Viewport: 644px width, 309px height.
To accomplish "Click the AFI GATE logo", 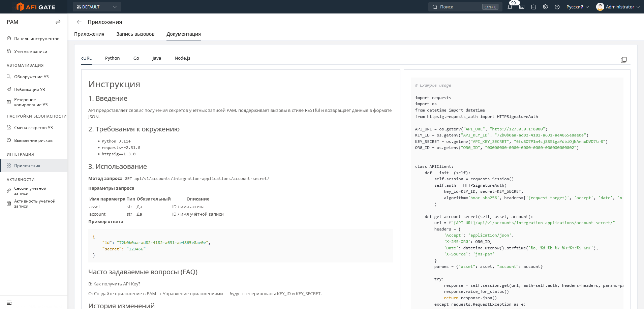I will pyautogui.click(x=34, y=7).
